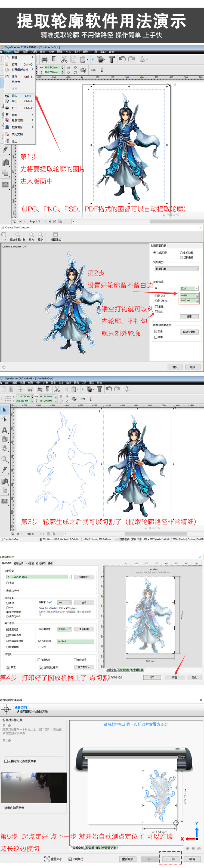Select arrow pointer tool in step-3 left toolbox

pyautogui.click(x=5, y=410)
